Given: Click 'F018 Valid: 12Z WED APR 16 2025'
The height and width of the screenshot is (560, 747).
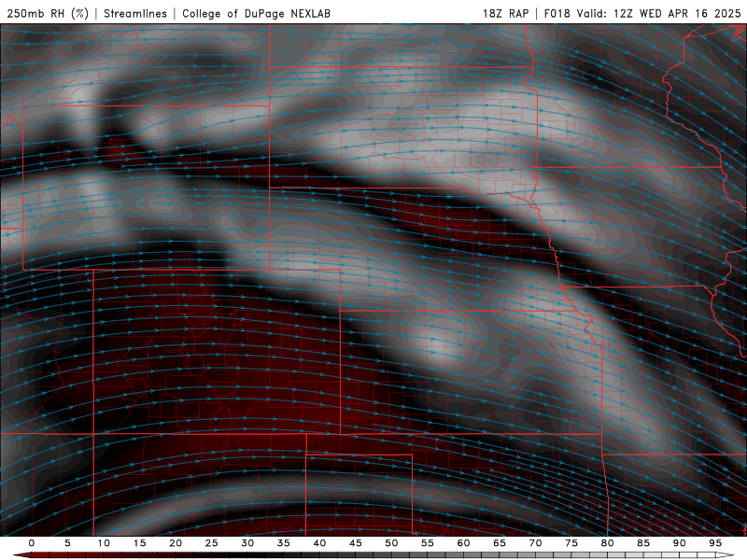Looking at the screenshot, I should pos(642,13).
